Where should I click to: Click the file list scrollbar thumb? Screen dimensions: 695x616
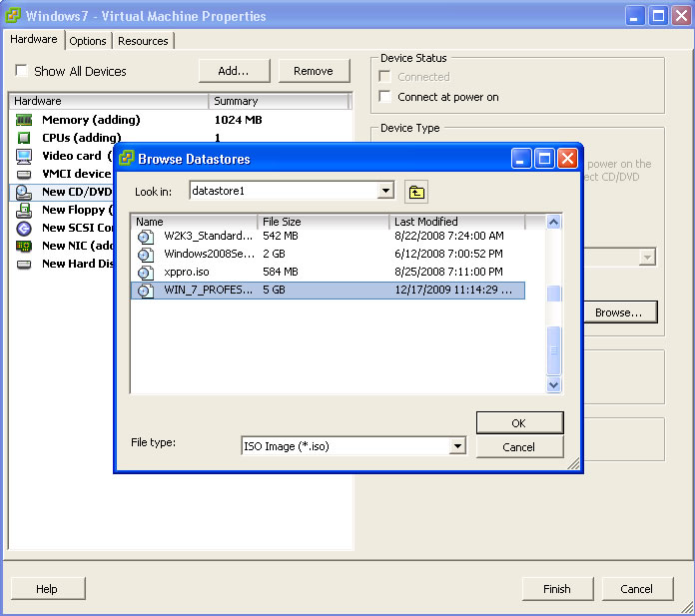point(554,350)
